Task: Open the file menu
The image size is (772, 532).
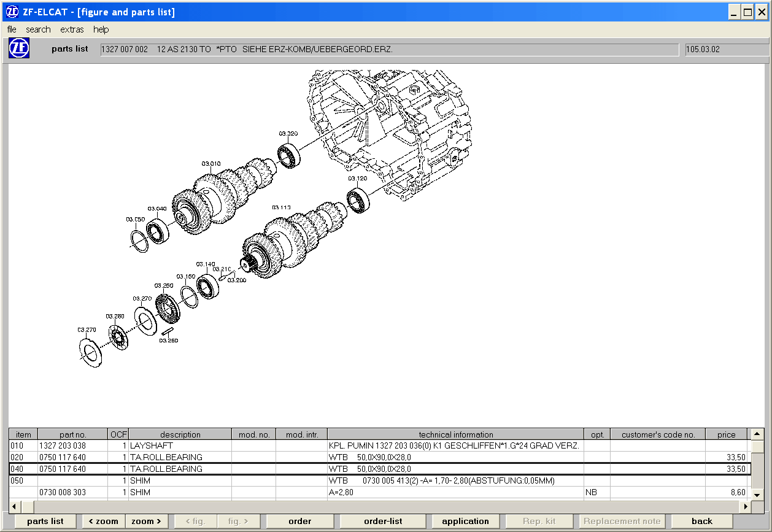Action: 12,29
